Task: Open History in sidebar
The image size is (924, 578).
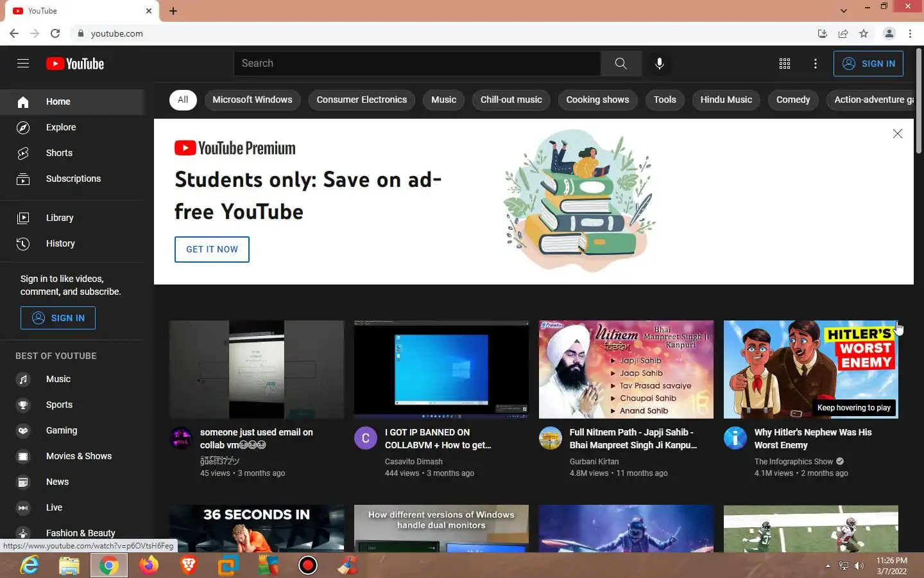Action: point(72,243)
